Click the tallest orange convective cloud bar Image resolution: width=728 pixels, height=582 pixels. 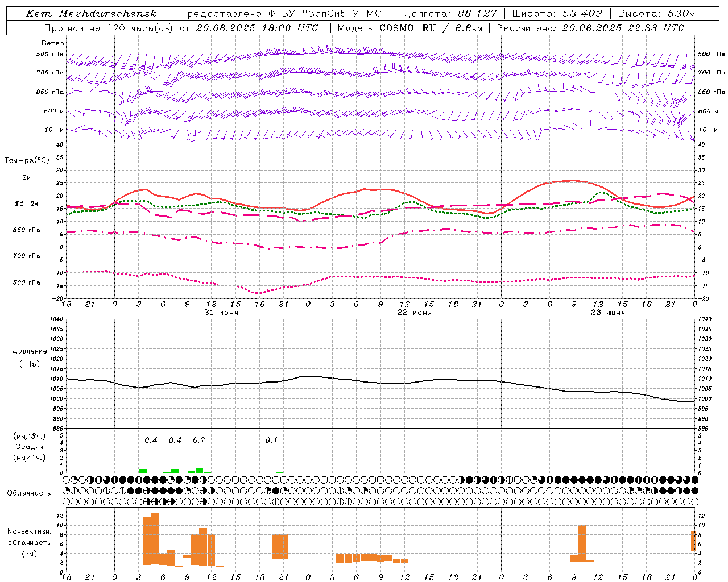(x=155, y=539)
